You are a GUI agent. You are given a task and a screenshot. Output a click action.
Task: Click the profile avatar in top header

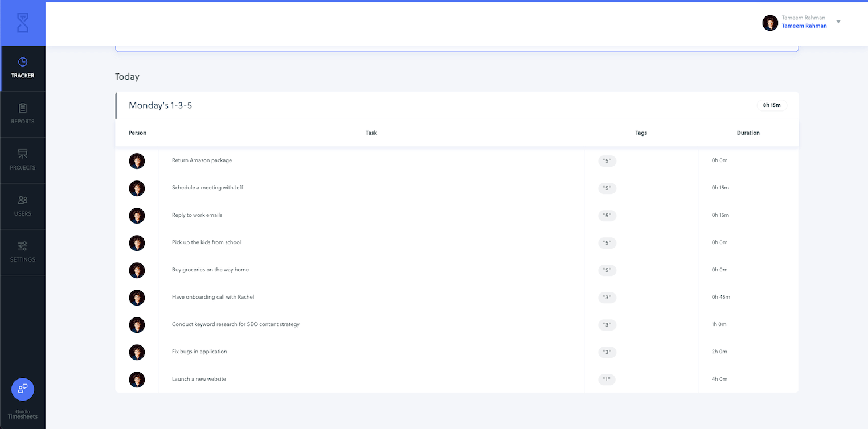click(x=770, y=23)
